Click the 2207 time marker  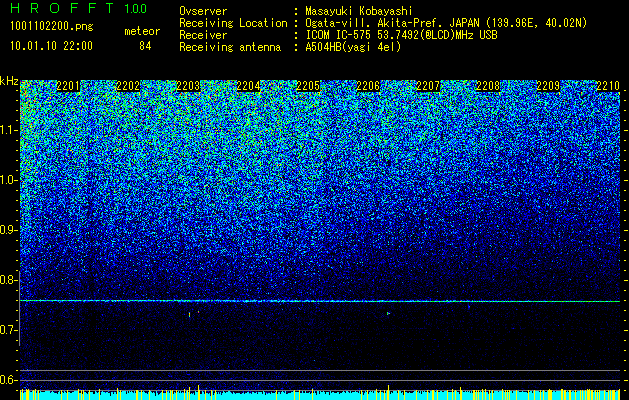(428, 86)
